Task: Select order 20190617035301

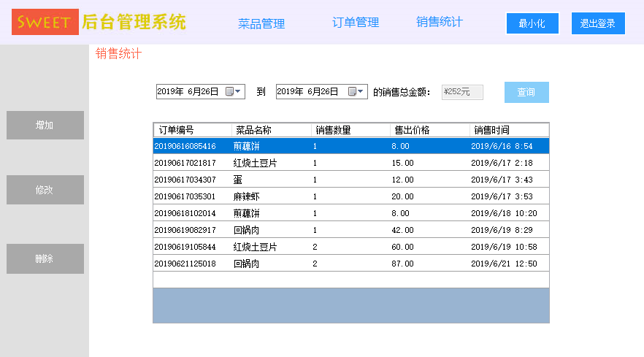Action: coord(351,196)
